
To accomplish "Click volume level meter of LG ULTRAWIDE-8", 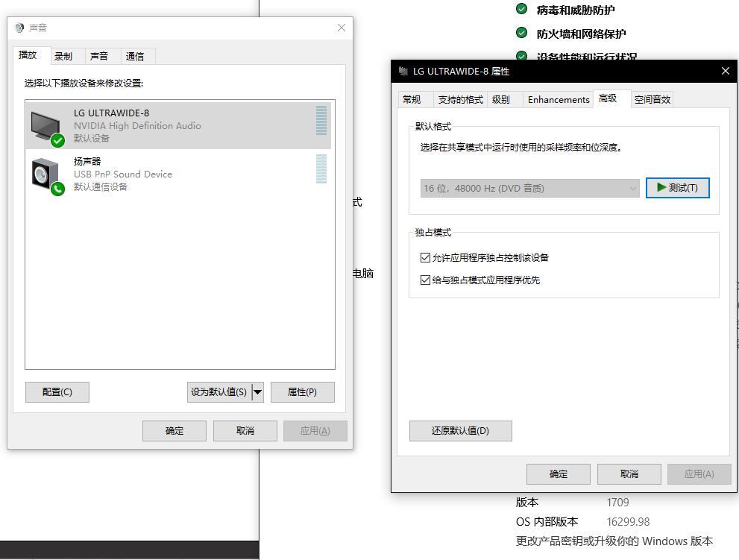I will point(321,120).
